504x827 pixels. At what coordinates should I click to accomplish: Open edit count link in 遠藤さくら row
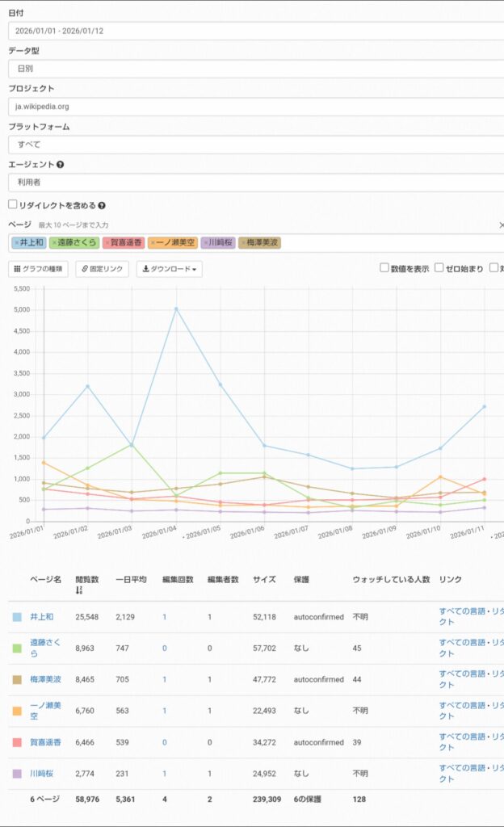165,649
